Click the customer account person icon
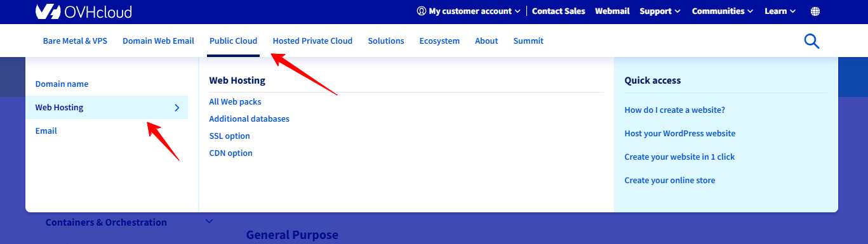868x244 pixels. pos(421,11)
